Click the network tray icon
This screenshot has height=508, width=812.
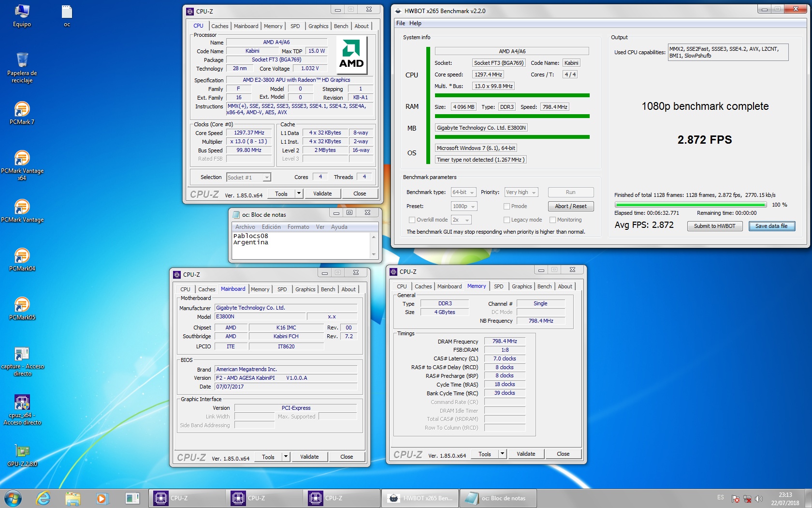(747, 499)
